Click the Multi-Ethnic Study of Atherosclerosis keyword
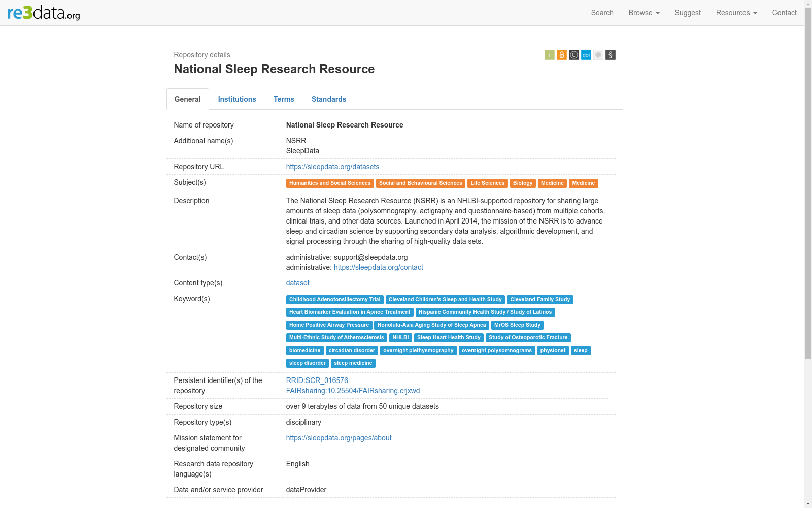 coord(336,338)
